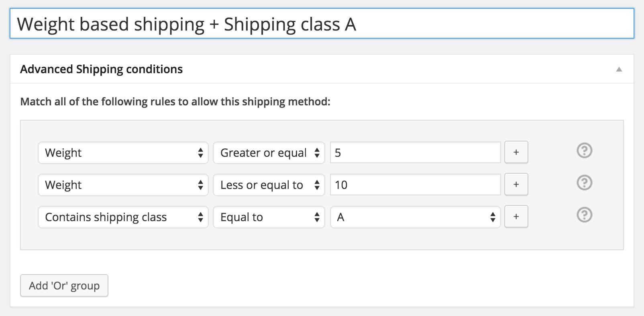Click help icon for first Weight rule
This screenshot has height=316, width=644.
point(584,151)
